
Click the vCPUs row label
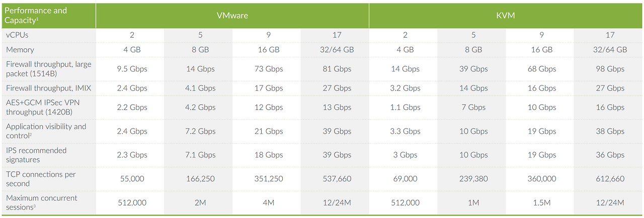[x=18, y=35]
